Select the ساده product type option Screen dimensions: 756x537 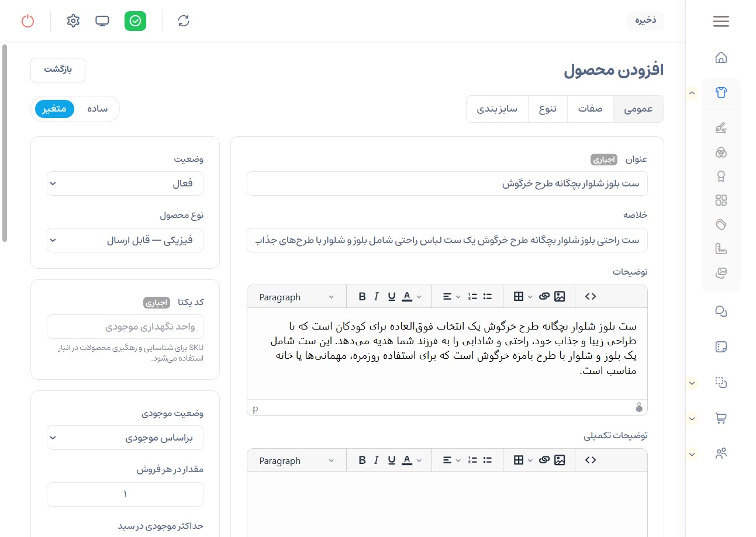click(x=97, y=109)
